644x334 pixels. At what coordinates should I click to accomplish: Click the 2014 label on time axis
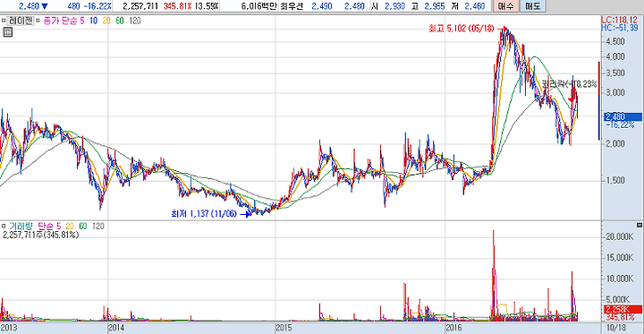116,328
